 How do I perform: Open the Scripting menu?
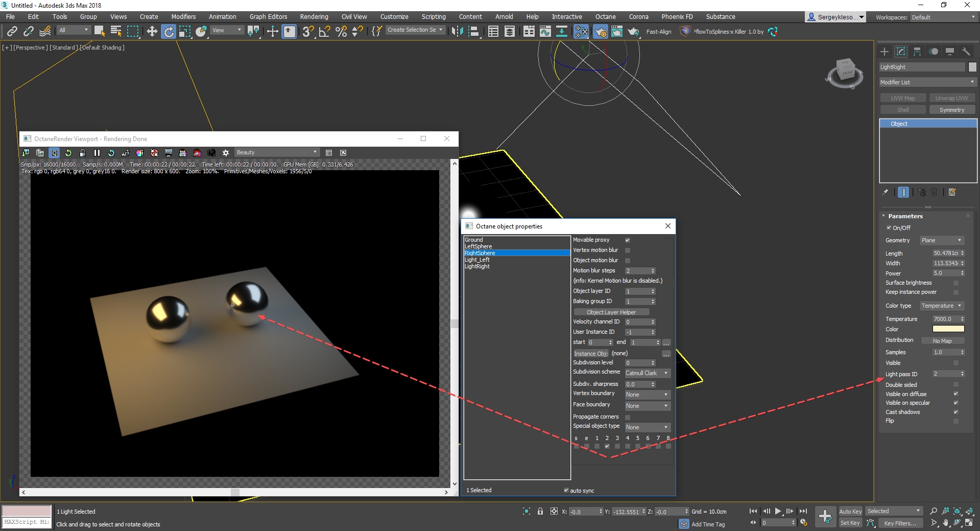point(434,17)
